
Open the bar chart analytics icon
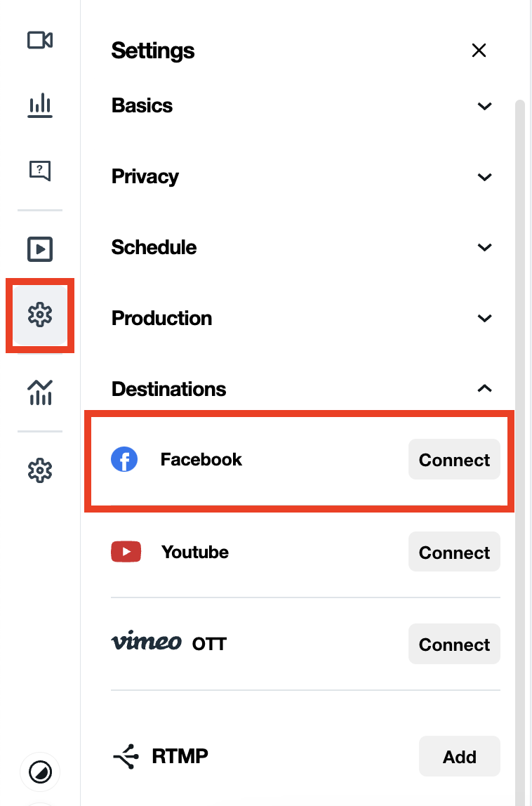(40, 105)
